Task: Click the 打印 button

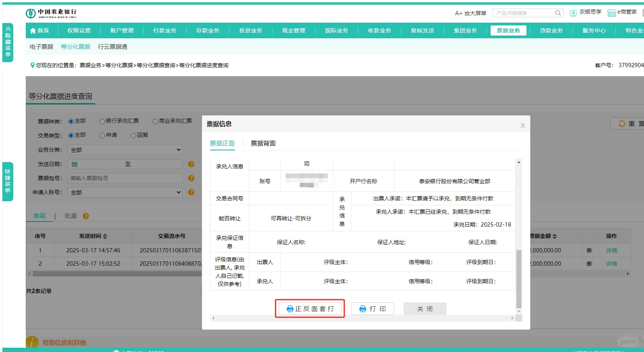Action: 373,309
